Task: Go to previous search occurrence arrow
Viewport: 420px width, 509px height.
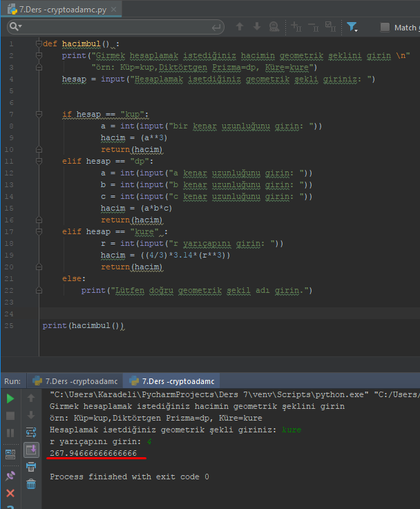Action: [240, 27]
